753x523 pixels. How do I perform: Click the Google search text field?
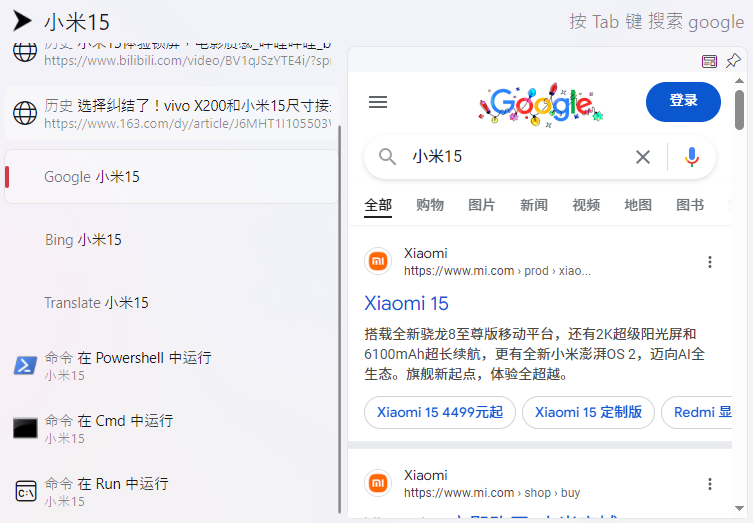pyautogui.click(x=519, y=157)
